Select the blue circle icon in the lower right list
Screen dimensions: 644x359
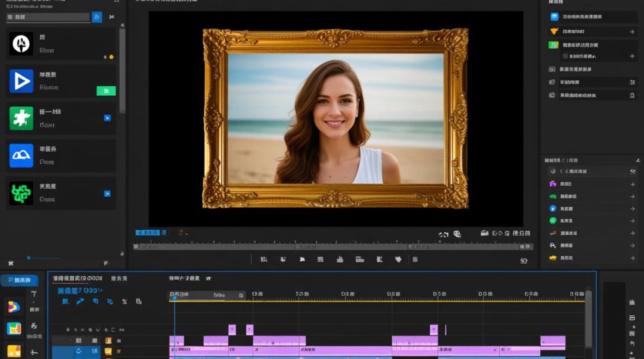(552, 209)
